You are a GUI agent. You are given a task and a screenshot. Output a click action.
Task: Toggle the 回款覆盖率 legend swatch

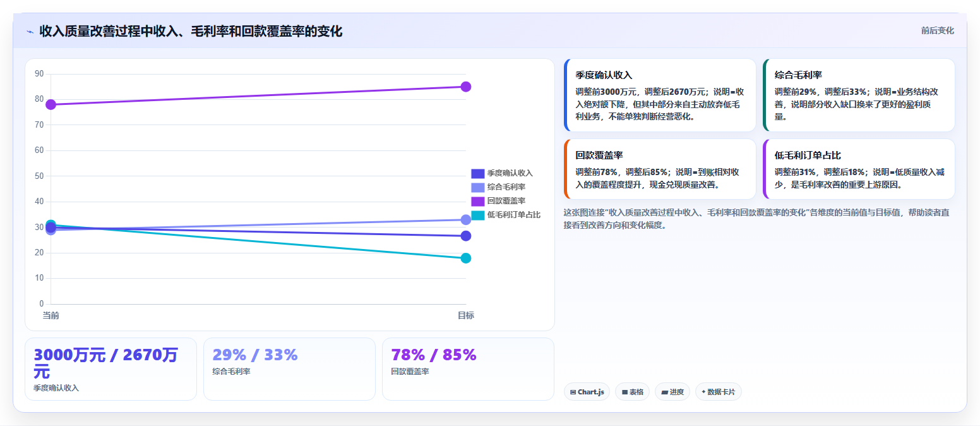click(478, 201)
